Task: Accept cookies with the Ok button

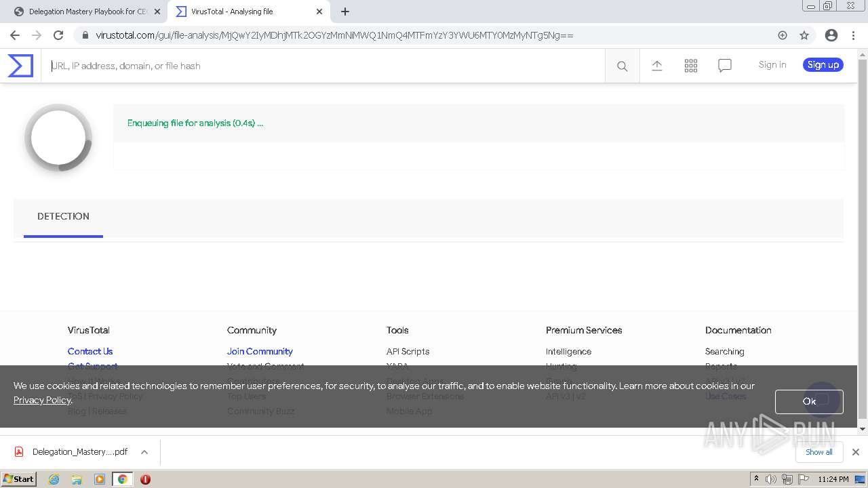Action: [x=809, y=401]
